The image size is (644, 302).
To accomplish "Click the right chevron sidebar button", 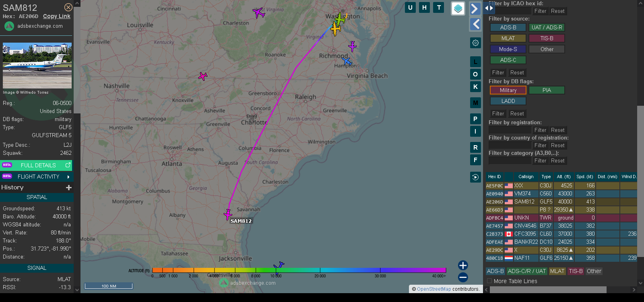I will click(x=475, y=8).
